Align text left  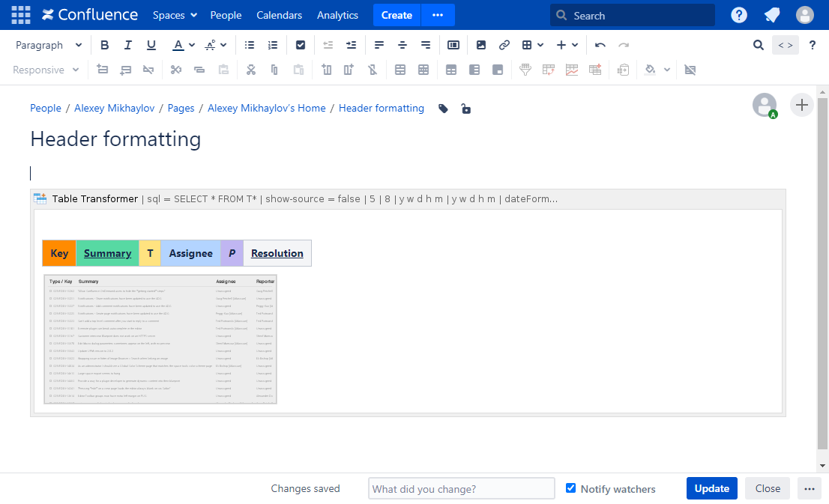point(379,46)
